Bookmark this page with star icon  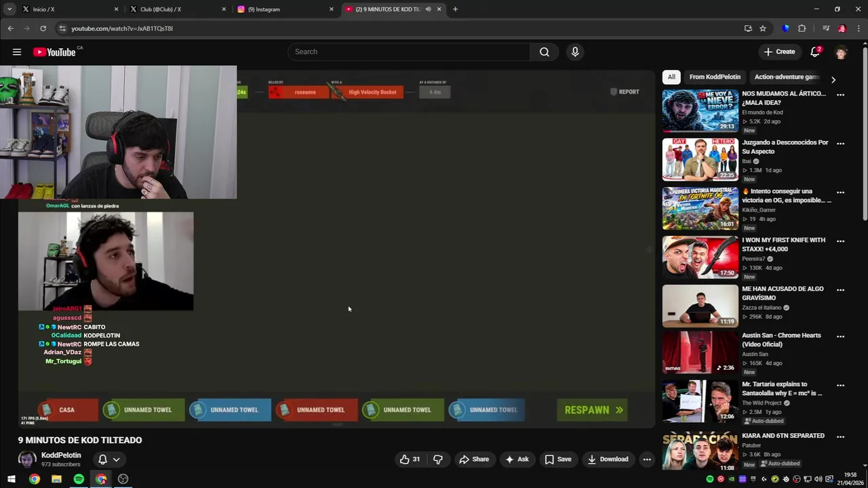pyautogui.click(x=763, y=28)
